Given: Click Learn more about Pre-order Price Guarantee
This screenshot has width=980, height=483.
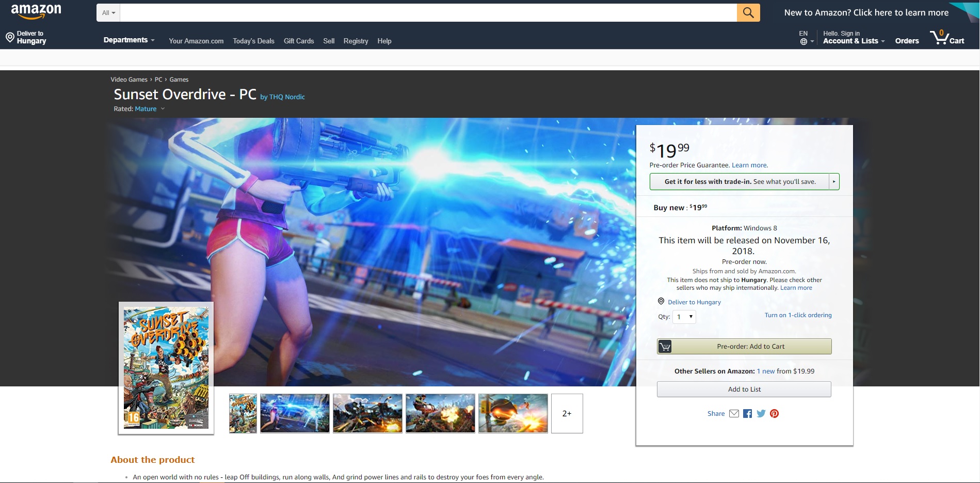Looking at the screenshot, I should coord(749,165).
